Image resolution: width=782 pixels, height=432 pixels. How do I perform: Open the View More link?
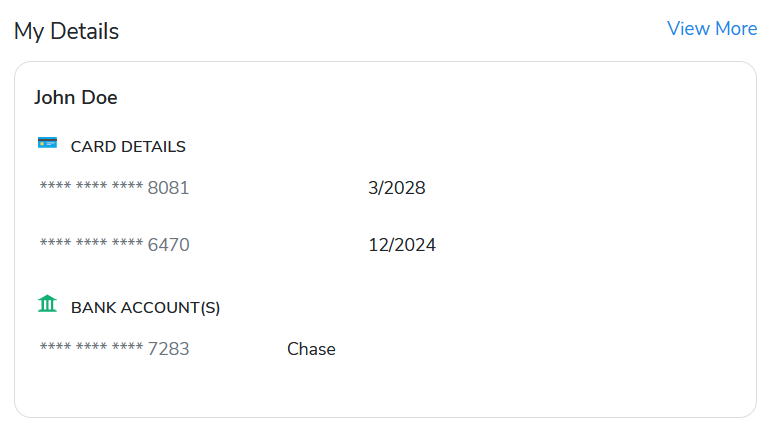coord(712,28)
